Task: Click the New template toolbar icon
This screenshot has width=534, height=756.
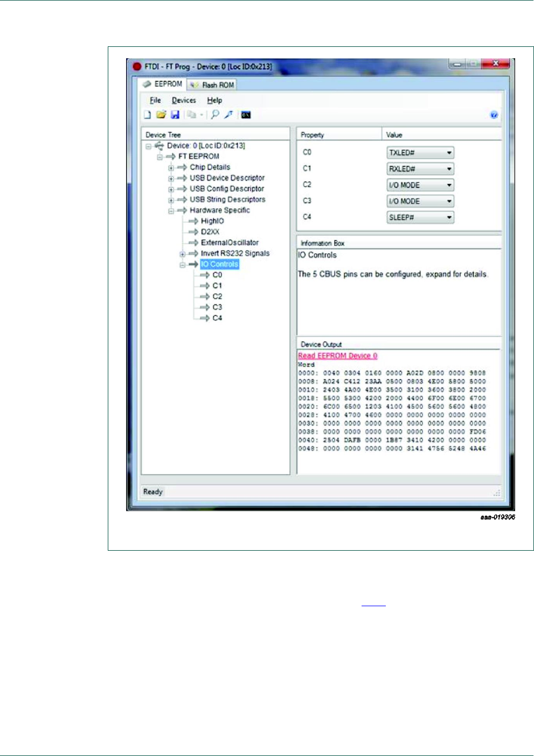Action: tap(147, 115)
